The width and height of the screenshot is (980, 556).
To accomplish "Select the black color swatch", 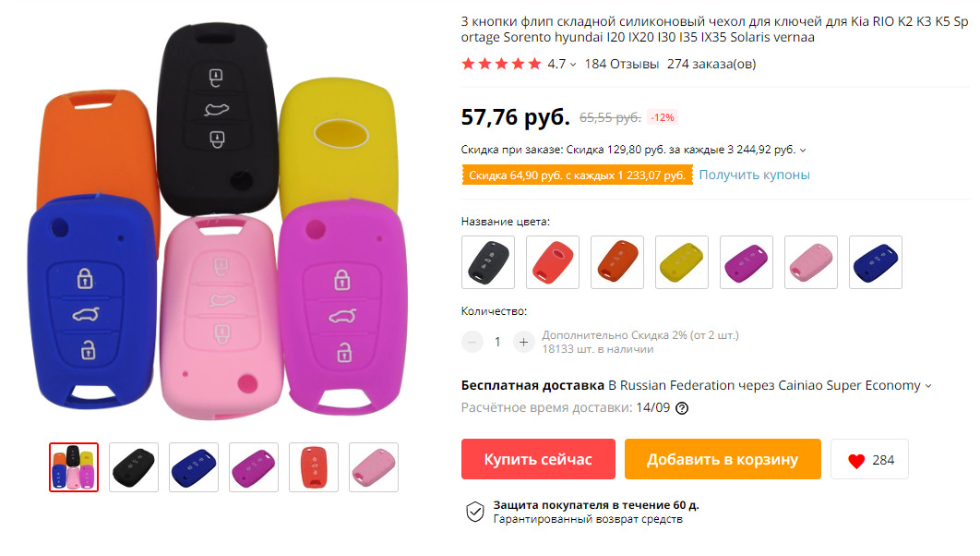I will (488, 262).
